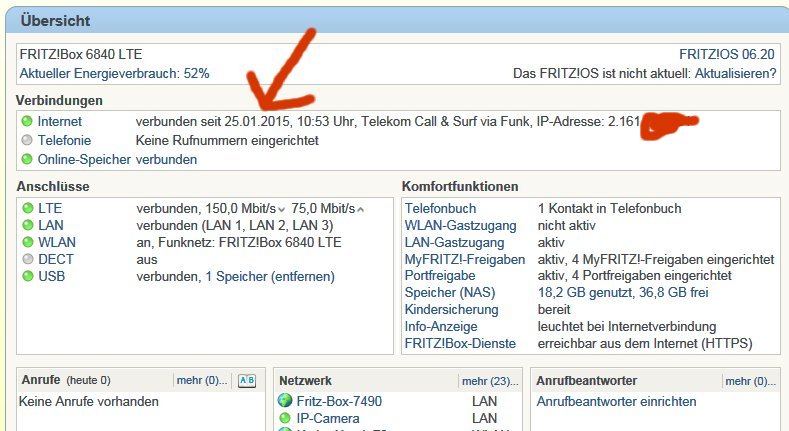Click the FRITZ!OS 06.20 version link
This screenshot has width=789, height=431.
[x=727, y=54]
